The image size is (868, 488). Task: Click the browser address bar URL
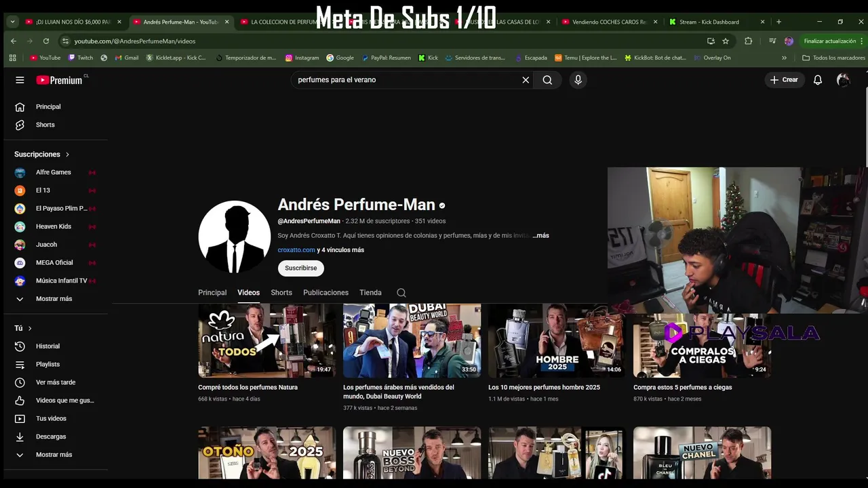pyautogui.click(x=134, y=41)
